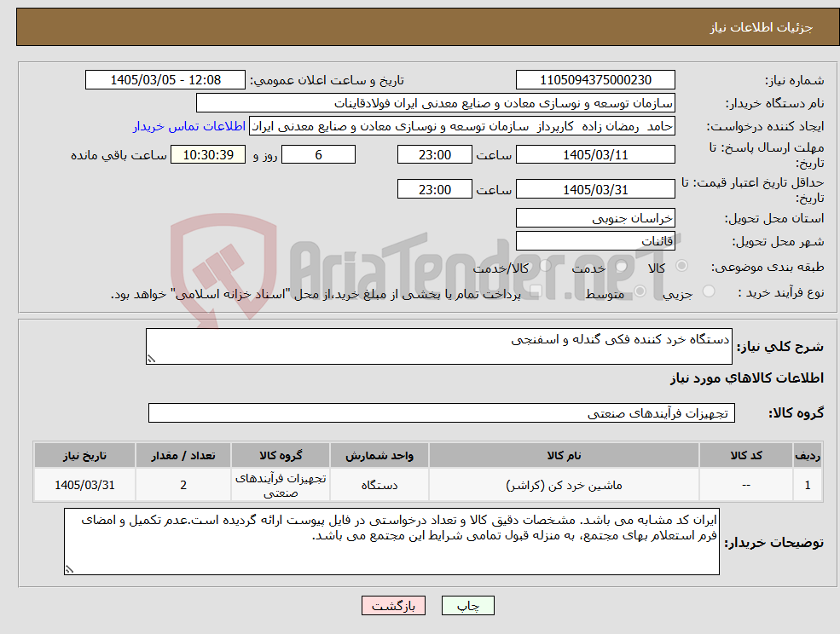Click the گروه کالا column header
Image resolution: width=840 pixels, height=634 pixels.
point(281,455)
